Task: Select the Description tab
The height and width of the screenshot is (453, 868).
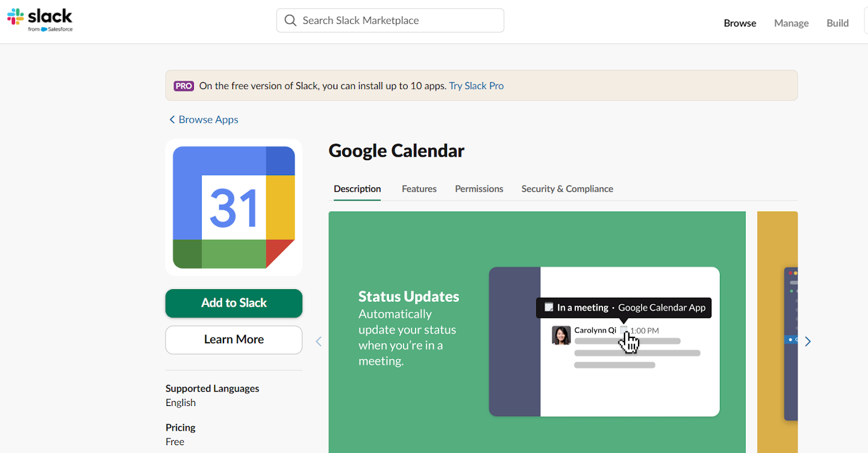Action: coord(357,189)
